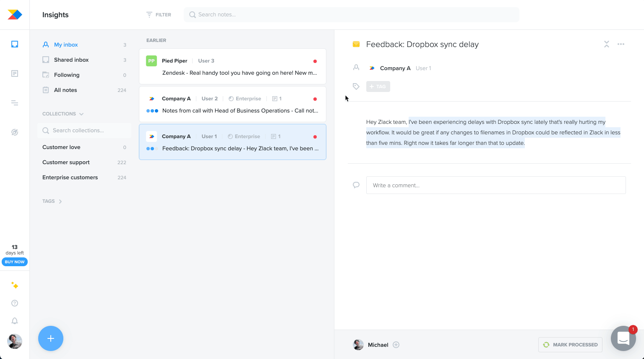Viewport: 644px width, 359px height.
Task: Open the FILTER options
Action: tap(159, 14)
